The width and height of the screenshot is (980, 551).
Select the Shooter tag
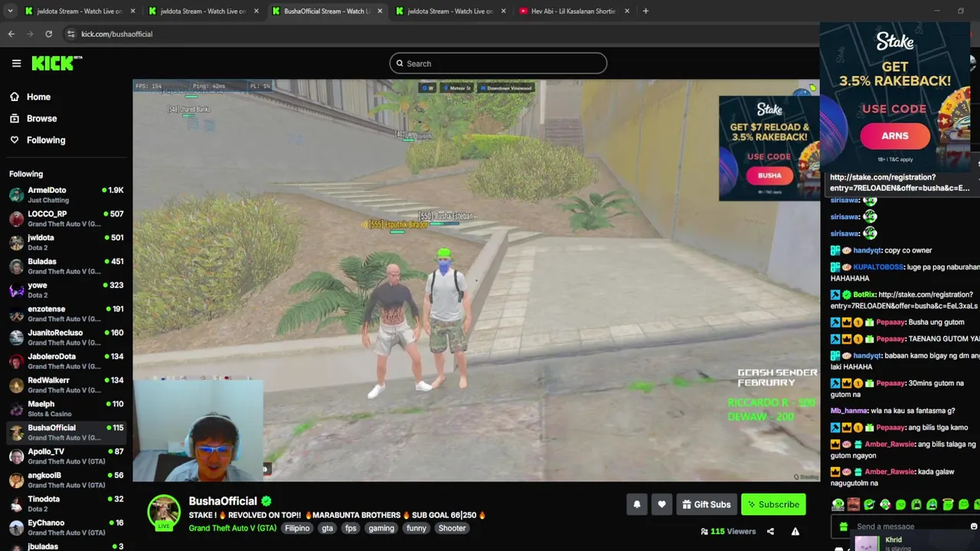[452, 528]
